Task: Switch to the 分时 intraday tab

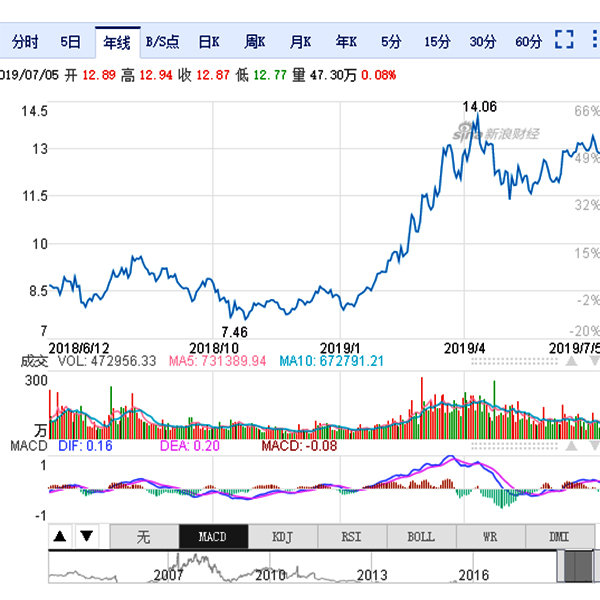Action: point(25,42)
